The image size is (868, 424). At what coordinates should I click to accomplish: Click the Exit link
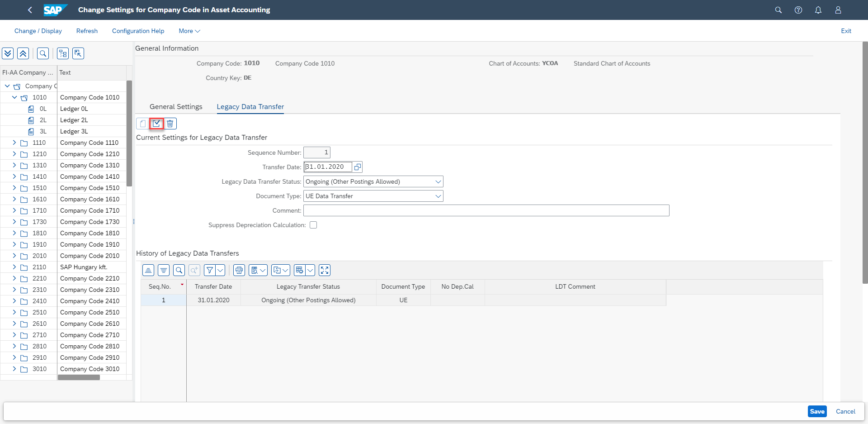pyautogui.click(x=846, y=31)
